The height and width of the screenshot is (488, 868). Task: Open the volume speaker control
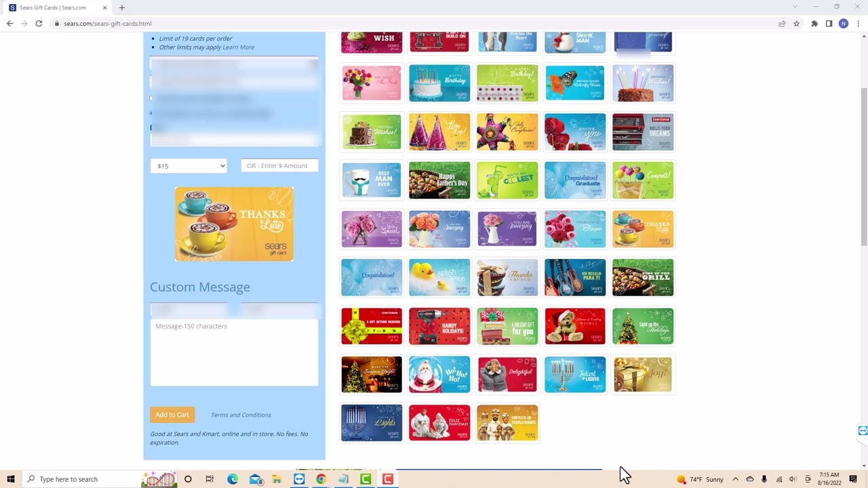pyautogui.click(x=793, y=479)
